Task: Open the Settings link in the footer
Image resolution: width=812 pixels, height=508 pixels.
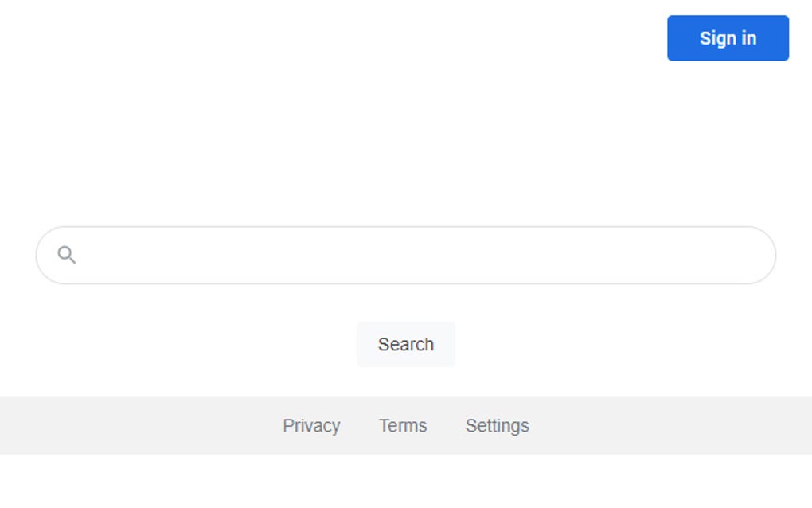Action: tap(497, 425)
